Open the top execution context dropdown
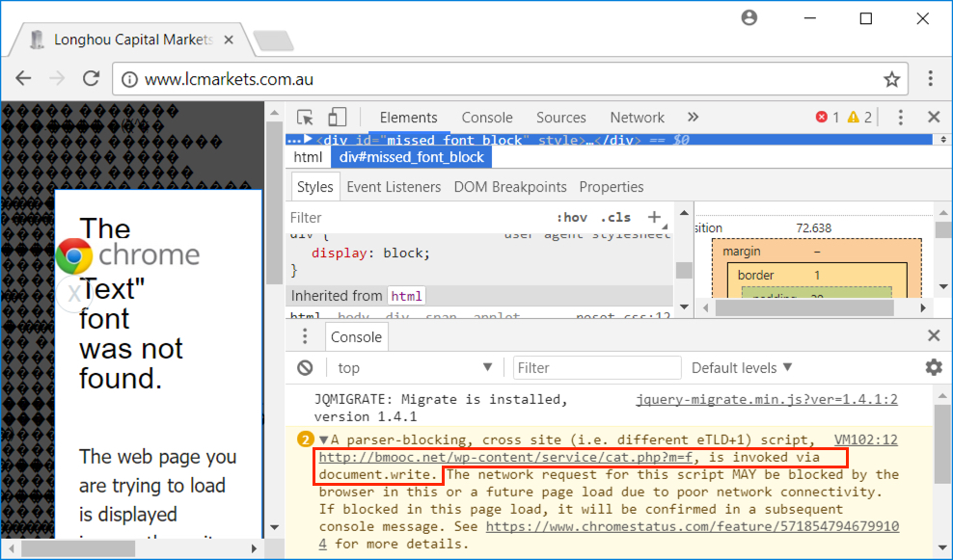Screen dimensions: 953x560 pyautogui.click(x=414, y=367)
